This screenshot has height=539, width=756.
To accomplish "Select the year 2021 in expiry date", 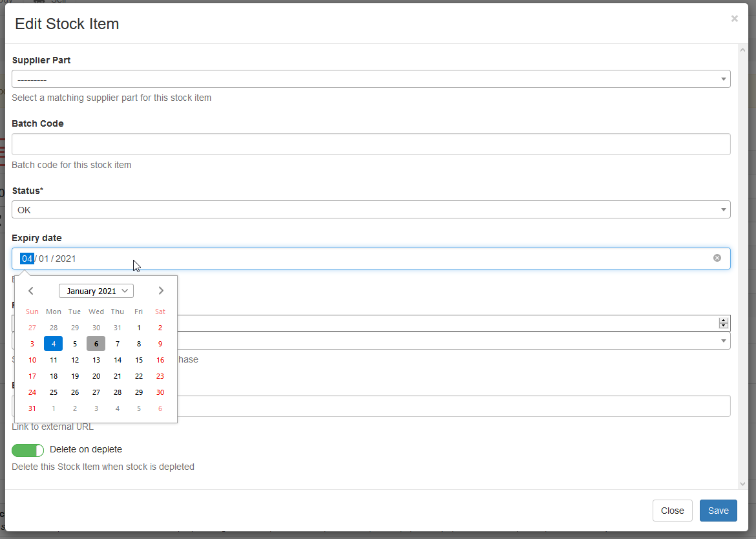I will (x=66, y=259).
